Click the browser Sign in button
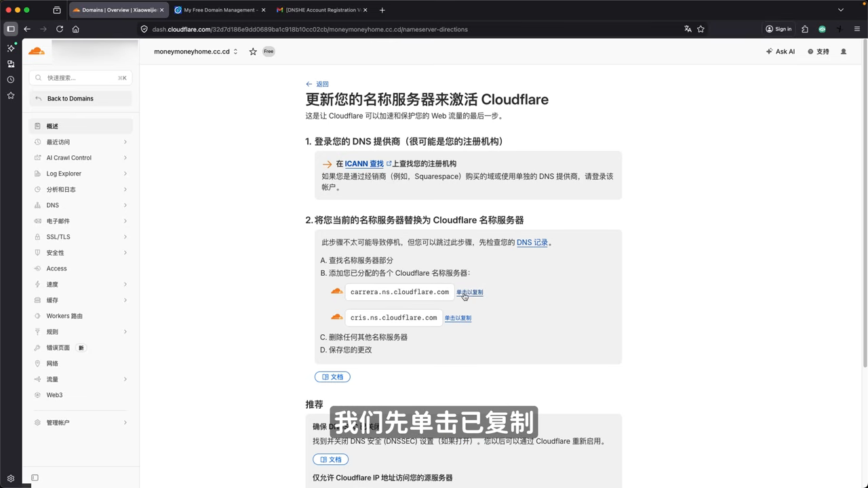The width and height of the screenshot is (868, 488). pos(778,29)
